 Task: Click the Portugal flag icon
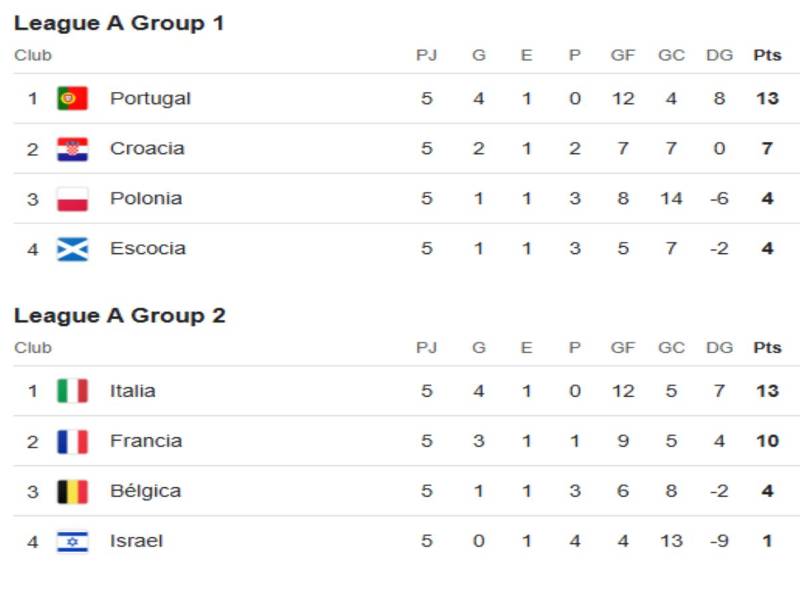pos(72,98)
